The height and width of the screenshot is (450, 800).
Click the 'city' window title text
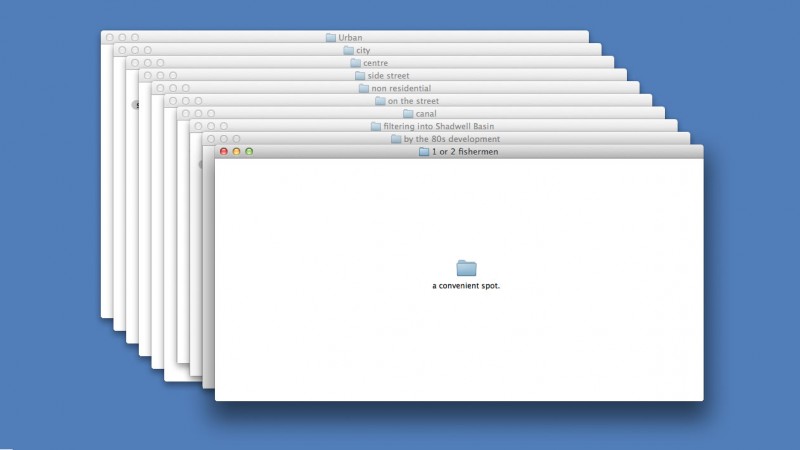[363, 50]
